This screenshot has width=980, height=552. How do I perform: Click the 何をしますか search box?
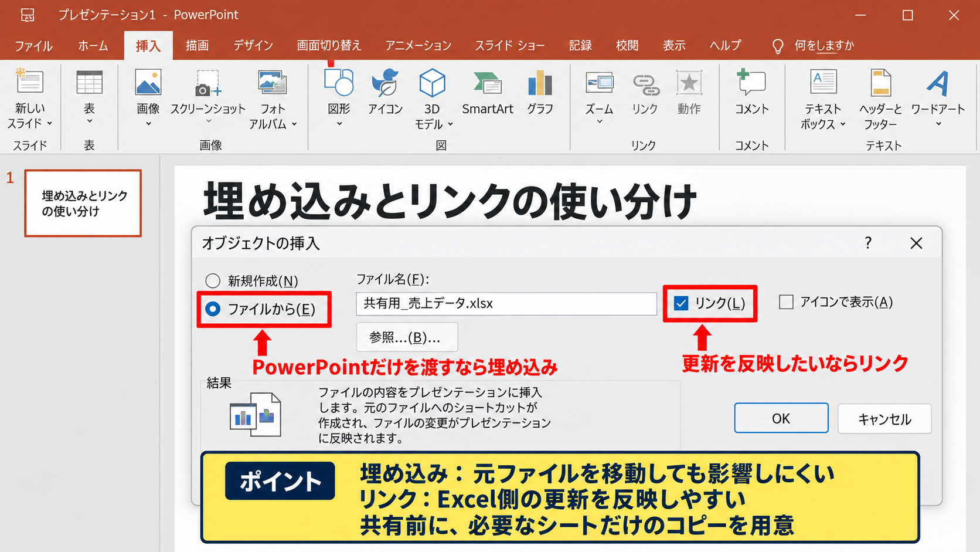tap(814, 46)
